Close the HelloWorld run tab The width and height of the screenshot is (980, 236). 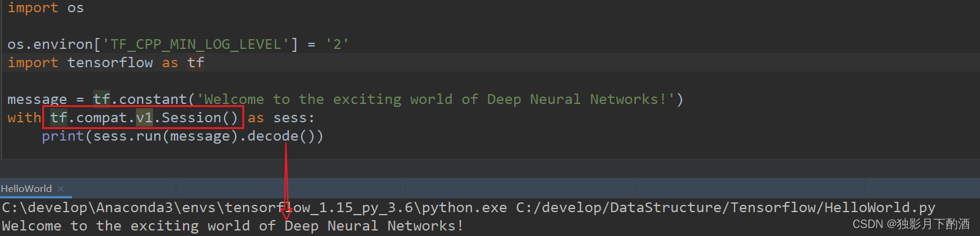point(61,189)
